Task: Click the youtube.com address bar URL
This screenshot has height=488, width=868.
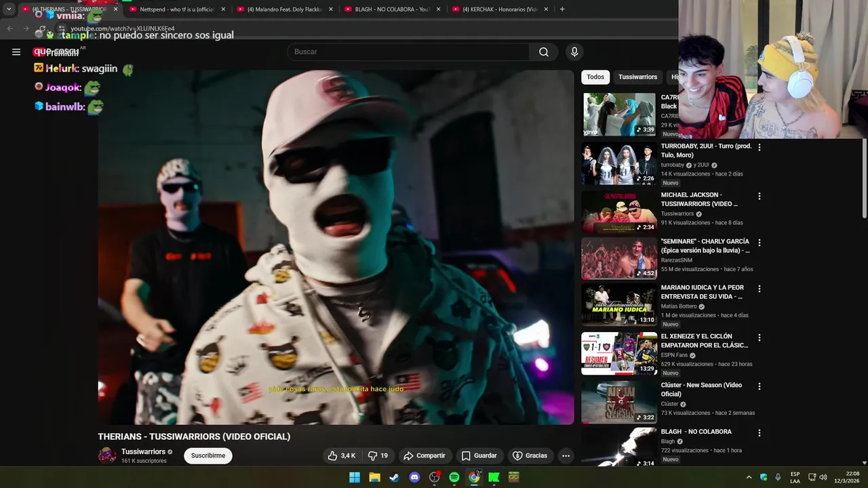Action: pyautogui.click(x=123, y=28)
